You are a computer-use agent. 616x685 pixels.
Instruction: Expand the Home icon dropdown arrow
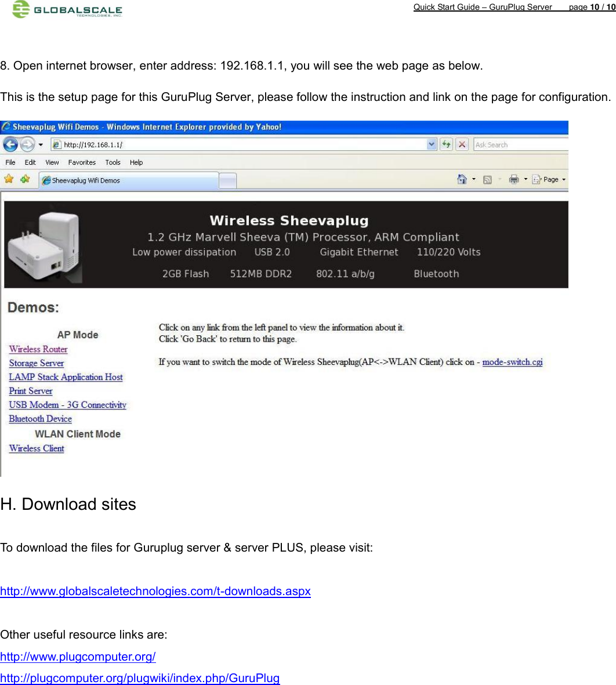(474, 179)
